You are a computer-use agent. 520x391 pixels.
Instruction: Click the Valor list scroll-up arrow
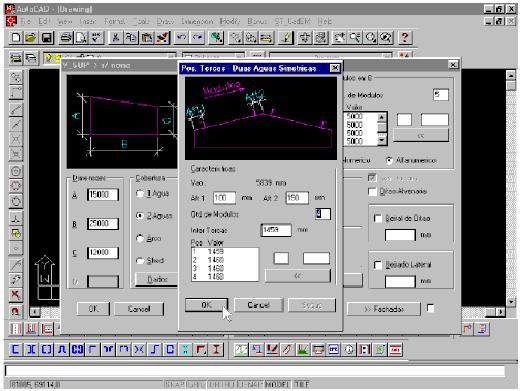pyautogui.click(x=382, y=117)
